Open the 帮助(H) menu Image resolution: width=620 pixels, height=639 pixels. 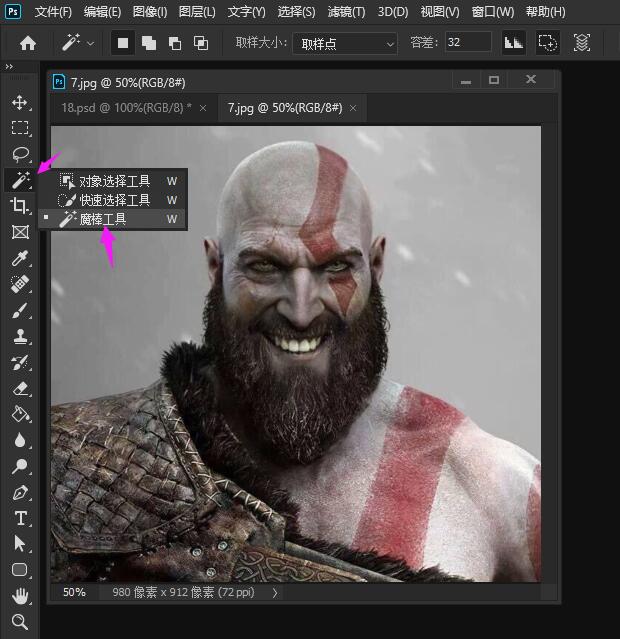pyautogui.click(x=545, y=12)
